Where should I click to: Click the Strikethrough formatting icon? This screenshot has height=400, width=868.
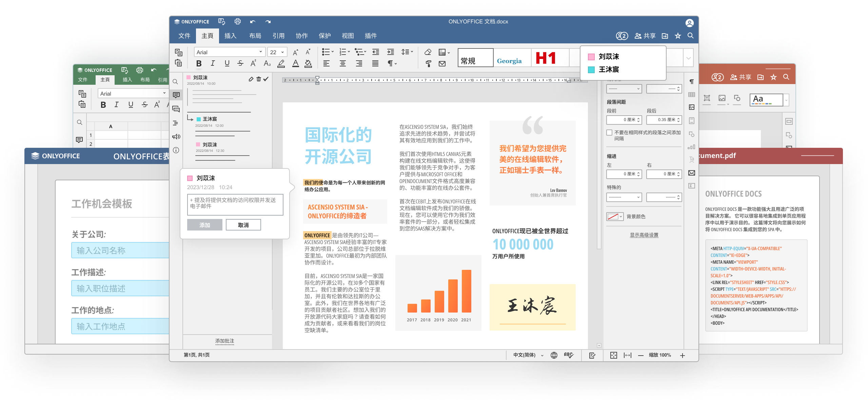pyautogui.click(x=240, y=63)
